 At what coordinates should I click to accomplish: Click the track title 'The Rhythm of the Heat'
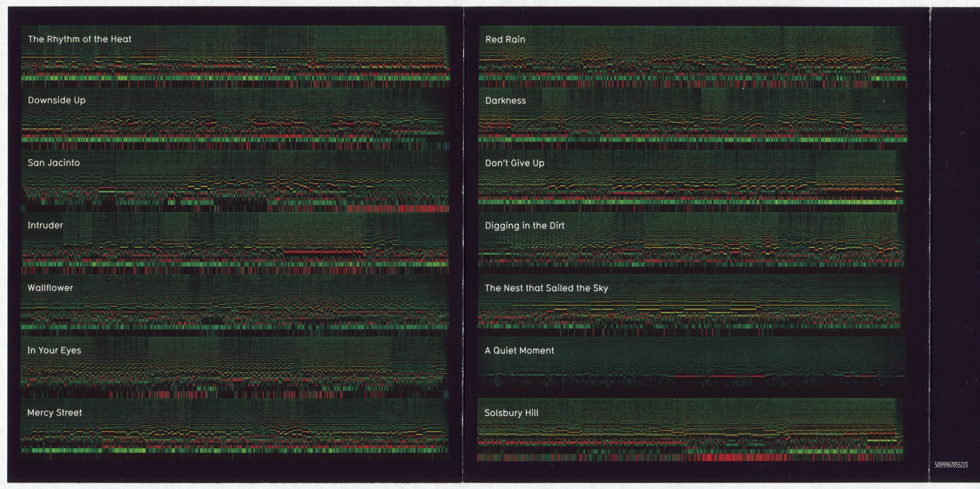pyautogui.click(x=79, y=39)
